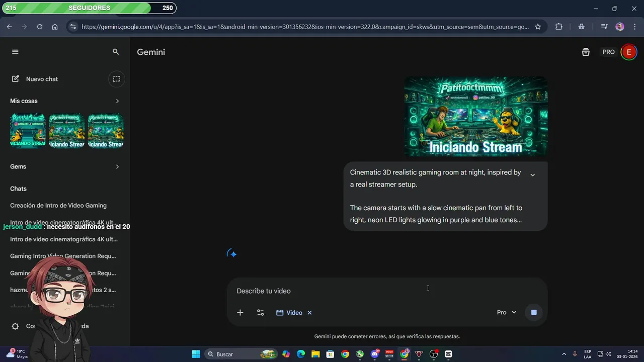
Task: Open the Gemini main menu hamburger icon
Action: 15,52
